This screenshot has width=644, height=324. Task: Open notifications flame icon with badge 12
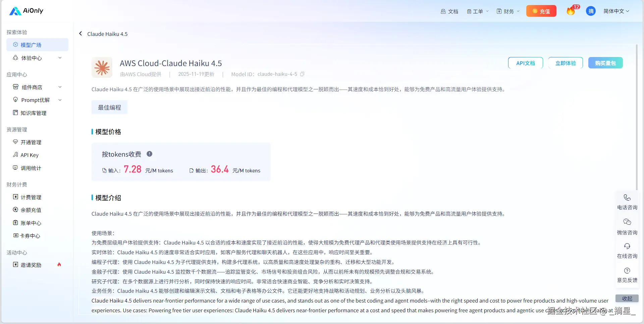click(x=571, y=11)
